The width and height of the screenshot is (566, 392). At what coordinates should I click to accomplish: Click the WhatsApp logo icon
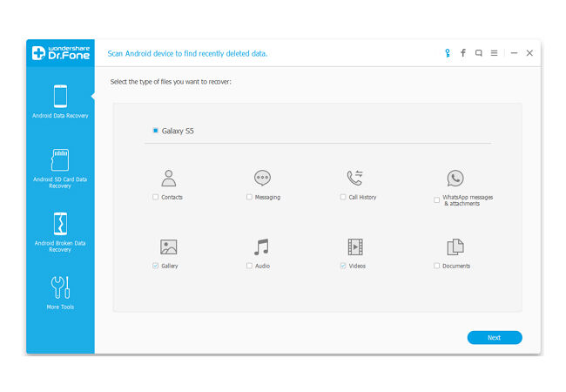[x=455, y=179]
